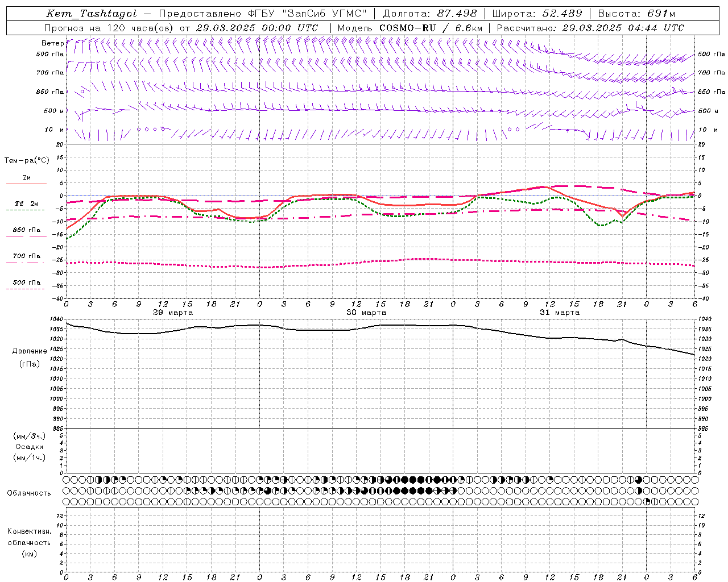Click the Модель COSMO-RU / 6.6км label
The width and height of the screenshot is (728, 582).
pos(409,28)
